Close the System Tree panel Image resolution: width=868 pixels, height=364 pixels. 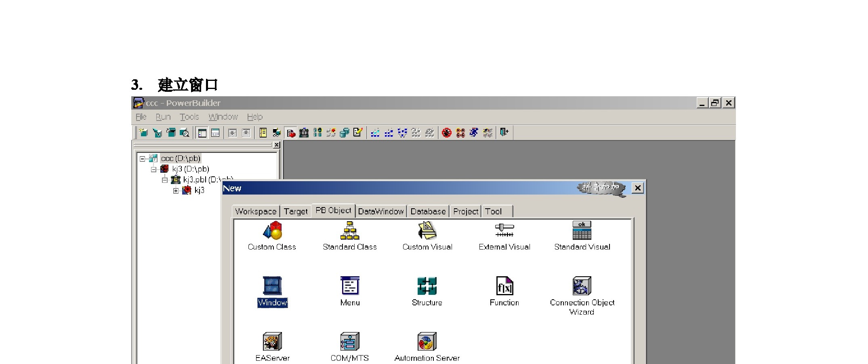tap(277, 145)
